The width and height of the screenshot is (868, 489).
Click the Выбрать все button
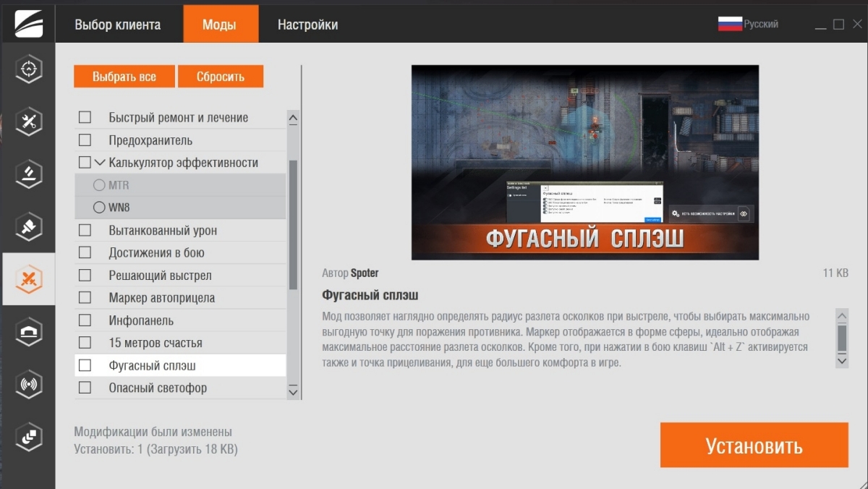(124, 77)
